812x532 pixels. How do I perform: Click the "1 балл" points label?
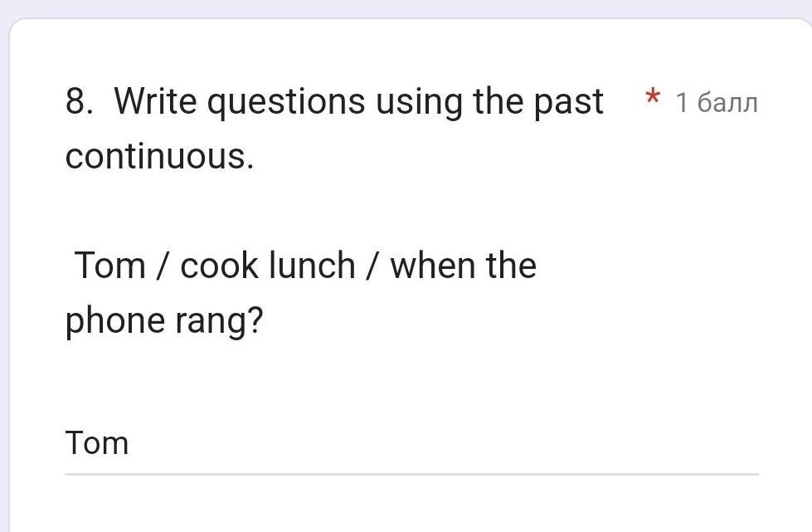717,103
